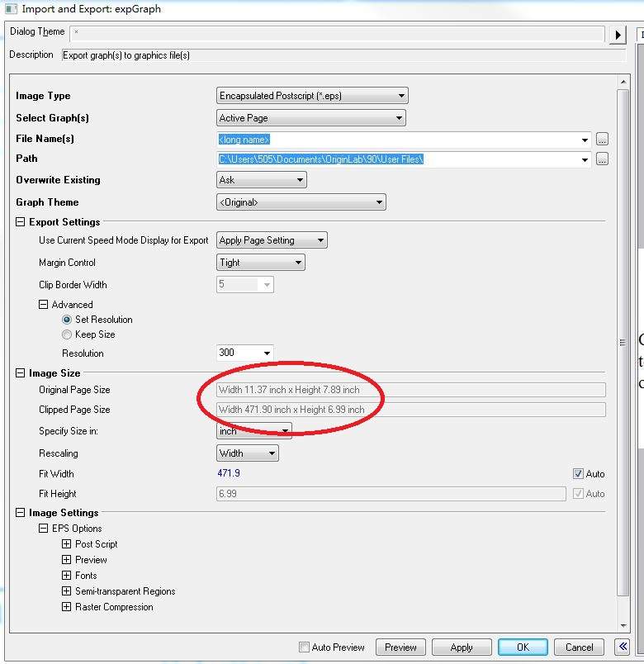This screenshot has width=644, height=664.
Task: Collapse the Export Settings section
Action: point(21,222)
